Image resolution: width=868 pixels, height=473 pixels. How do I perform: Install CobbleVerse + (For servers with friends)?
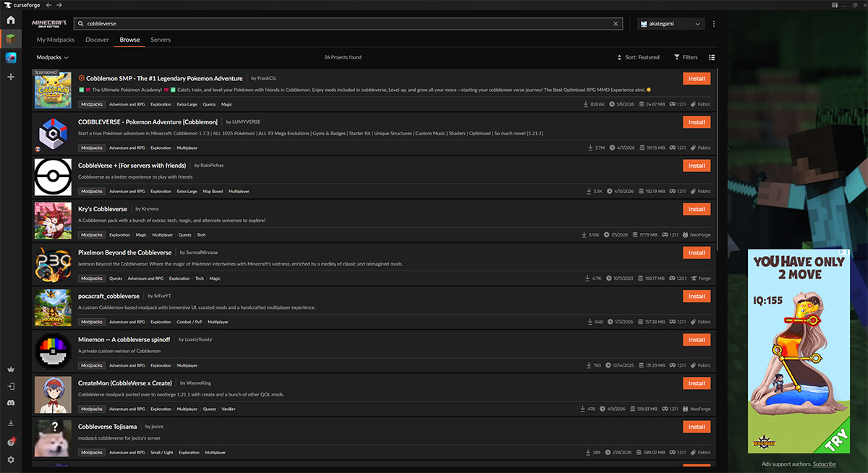(x=697, y=166)
